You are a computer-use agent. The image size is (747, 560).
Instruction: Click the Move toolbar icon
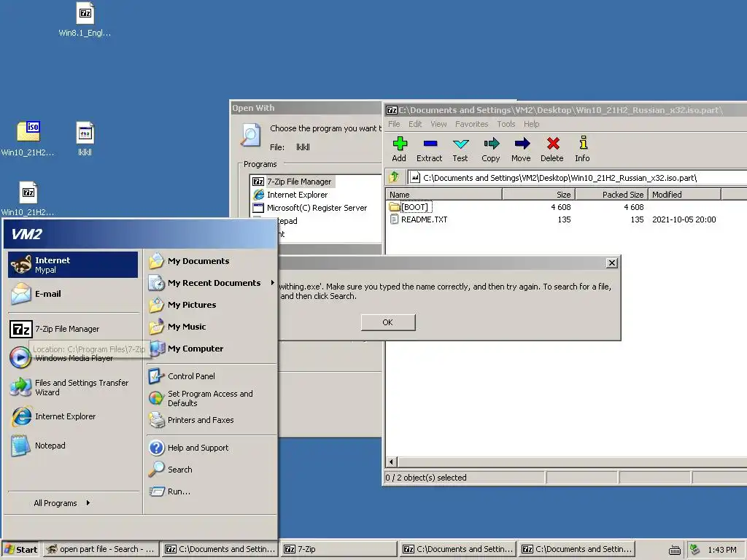coord(521,149)
